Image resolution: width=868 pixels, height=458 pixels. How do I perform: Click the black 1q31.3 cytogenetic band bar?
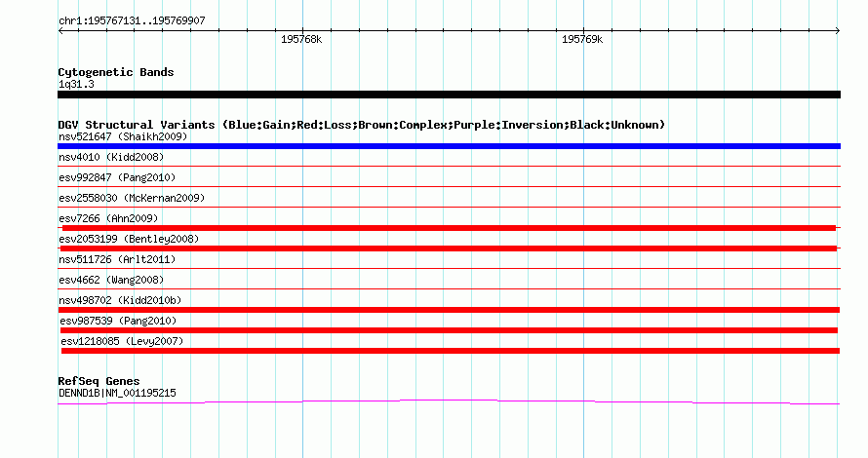point(449,95)
